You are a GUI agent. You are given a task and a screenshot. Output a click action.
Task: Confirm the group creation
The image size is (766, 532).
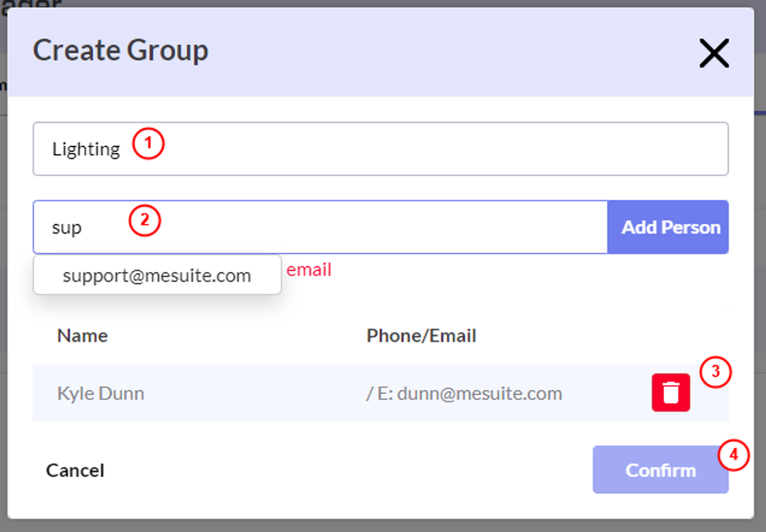click(x=660, y=470)
